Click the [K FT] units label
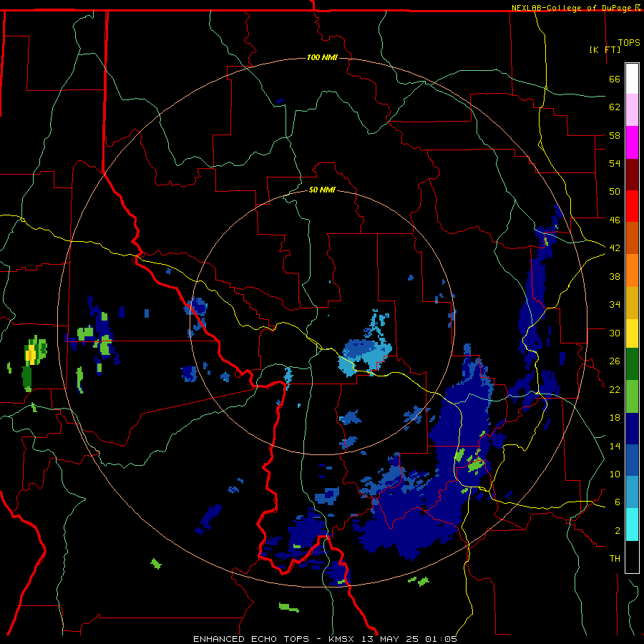 click(605, 49)
